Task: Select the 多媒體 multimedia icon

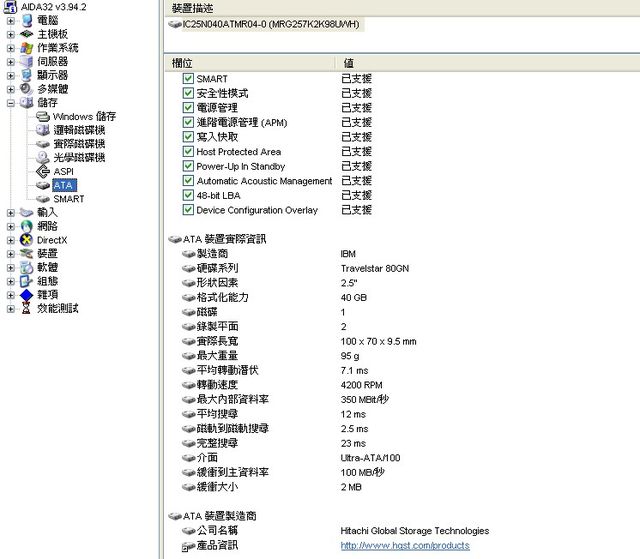Action: click(x=27, y=89)
